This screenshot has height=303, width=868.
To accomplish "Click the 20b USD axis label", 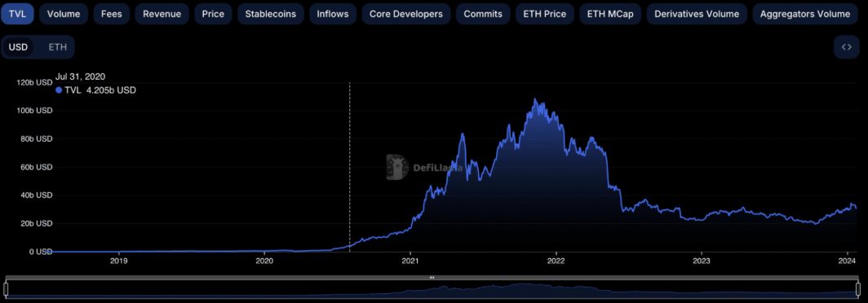I will [37, 223].
